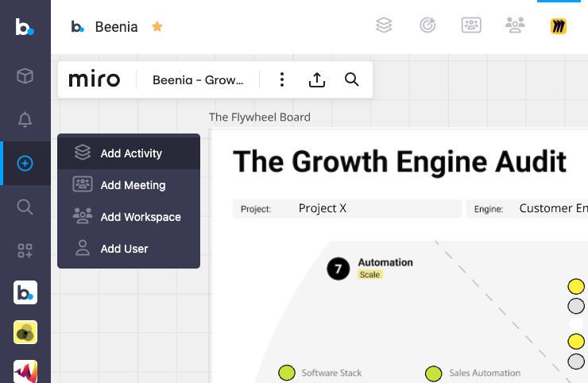Click the Miro export upload icon
The width and height of the screenshot is (588, 383).
[316, 79]
